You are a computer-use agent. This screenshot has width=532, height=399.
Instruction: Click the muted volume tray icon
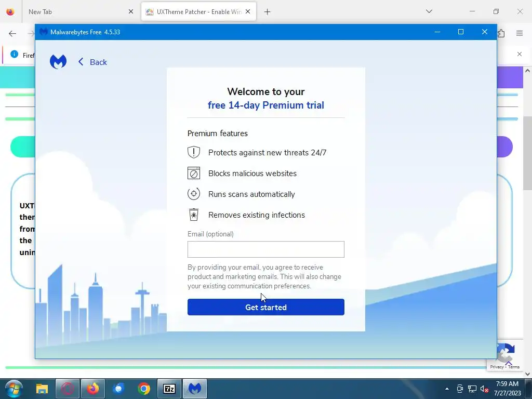click(485, 389)
